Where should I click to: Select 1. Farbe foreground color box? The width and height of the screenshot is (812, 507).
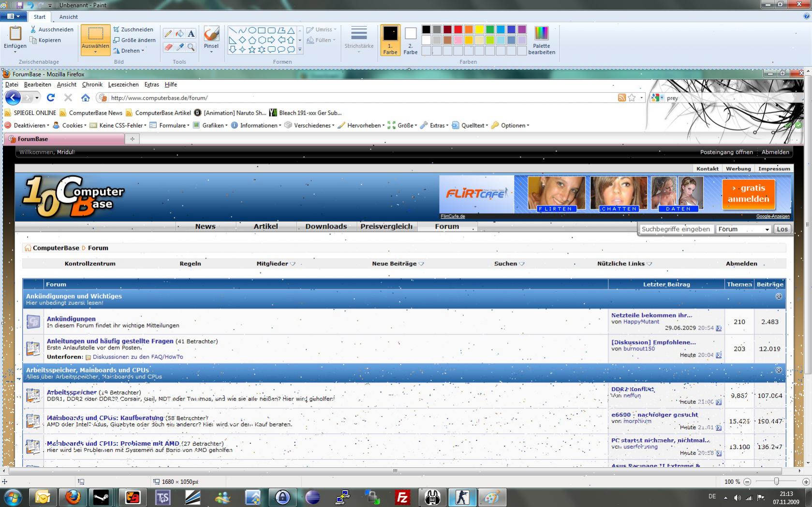(390, 40)
